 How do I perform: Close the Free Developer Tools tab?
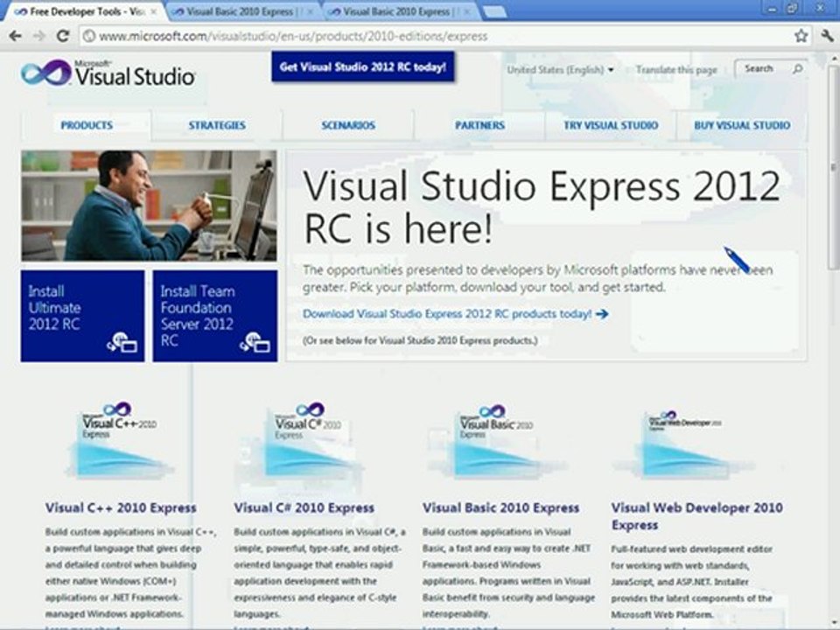pos(154,11)
